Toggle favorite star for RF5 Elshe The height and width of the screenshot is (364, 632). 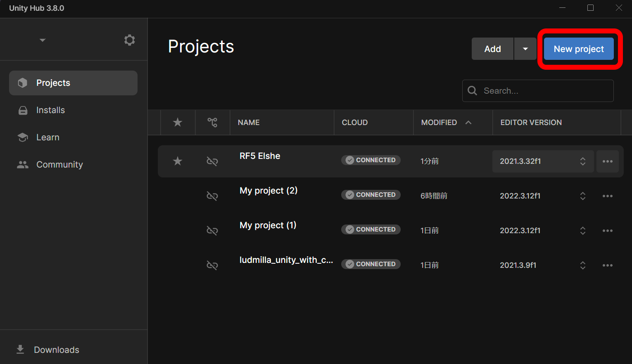[x=178, y=161]
